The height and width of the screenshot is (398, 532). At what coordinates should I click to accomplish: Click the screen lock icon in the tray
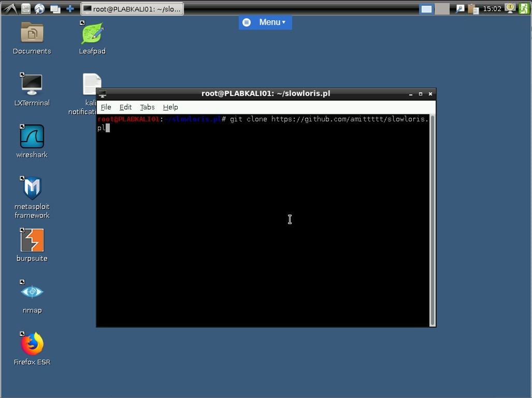click(509, 8)
